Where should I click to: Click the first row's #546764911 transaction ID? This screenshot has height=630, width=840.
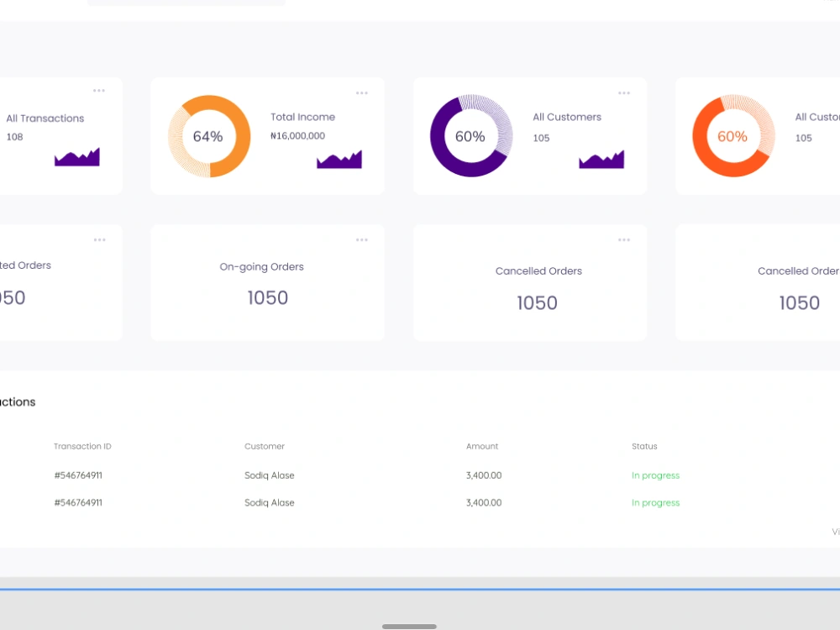pyautogui.click(x=78, y=475)
